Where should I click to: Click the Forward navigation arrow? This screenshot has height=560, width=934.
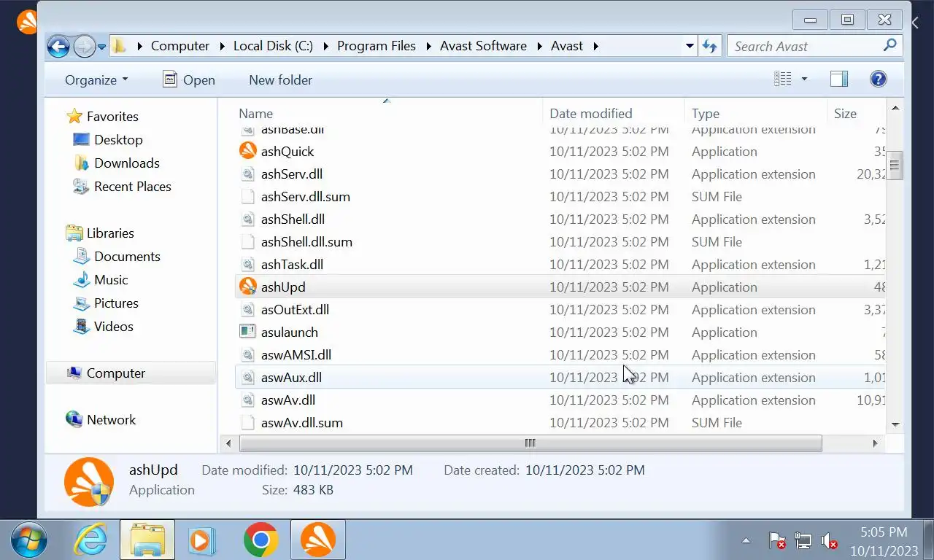(85, 46)
